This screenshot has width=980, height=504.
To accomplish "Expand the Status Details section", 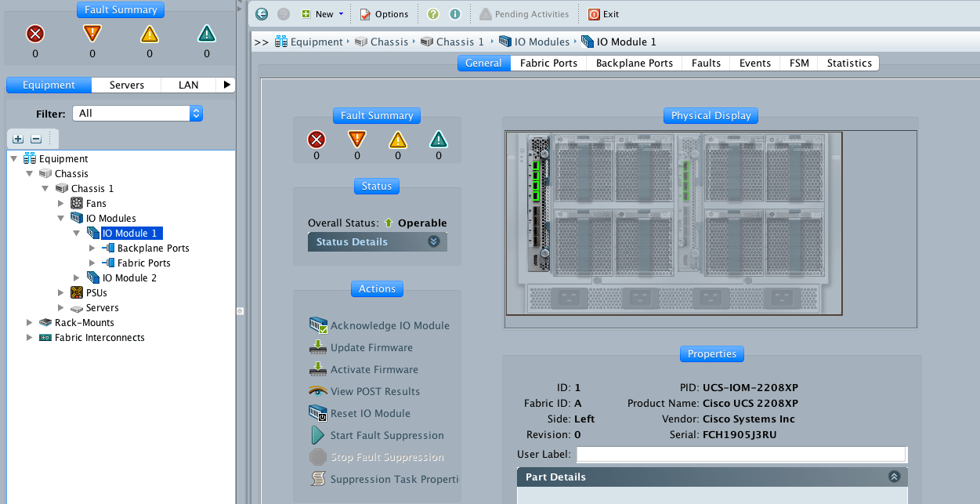I will click(433, 242).
